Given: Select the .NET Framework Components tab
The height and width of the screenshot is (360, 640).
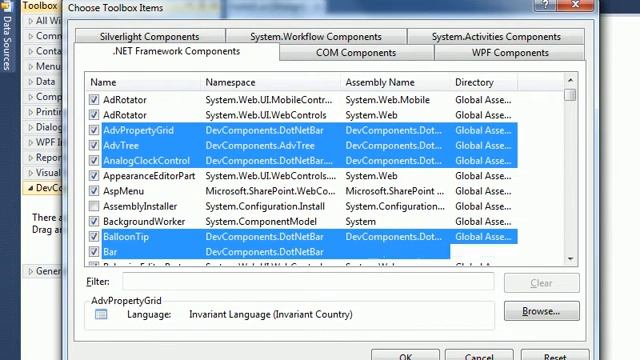Looking at the screenshot, I should point(176,51).
